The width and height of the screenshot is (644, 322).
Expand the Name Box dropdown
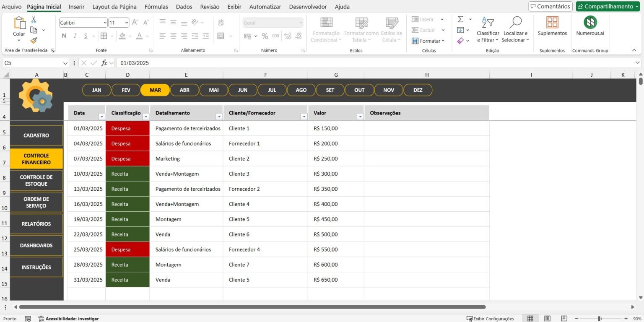click(x=65, y=63)
